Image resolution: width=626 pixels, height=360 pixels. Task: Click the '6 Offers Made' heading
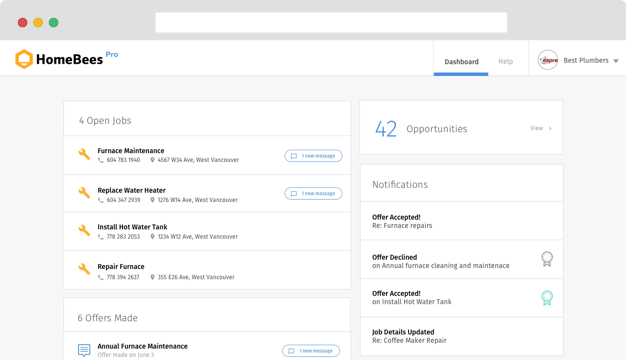tap(107, 318)
